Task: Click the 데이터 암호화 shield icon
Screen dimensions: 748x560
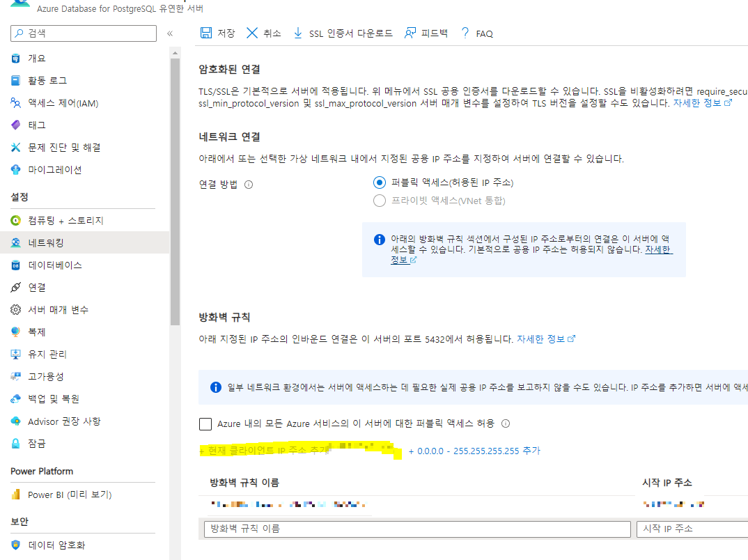Action: click(x=16, y=545)
